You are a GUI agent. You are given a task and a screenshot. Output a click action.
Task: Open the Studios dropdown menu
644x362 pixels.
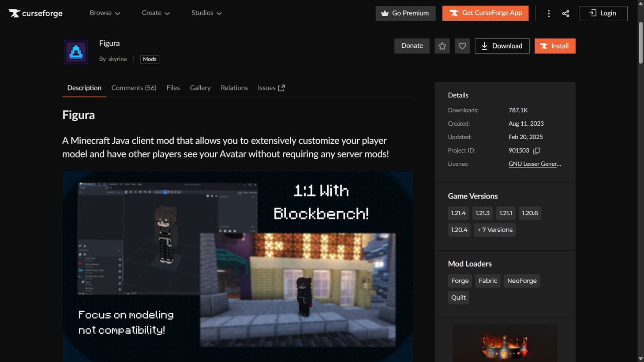tap(206, 13)
